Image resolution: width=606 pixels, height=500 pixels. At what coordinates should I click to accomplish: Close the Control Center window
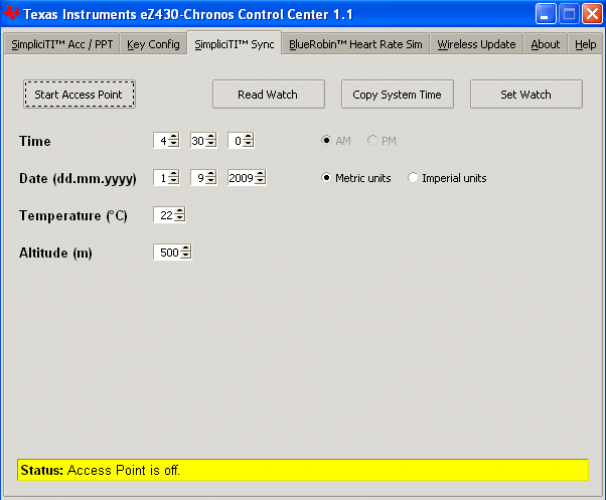[x=592, y=14]
